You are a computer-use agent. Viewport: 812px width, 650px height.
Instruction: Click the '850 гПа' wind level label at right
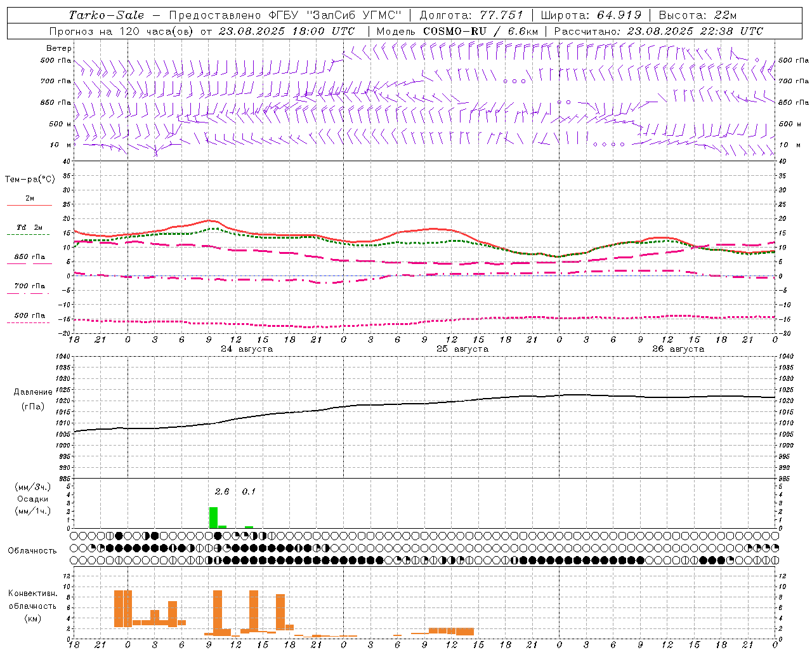click(x=794, y=102)
